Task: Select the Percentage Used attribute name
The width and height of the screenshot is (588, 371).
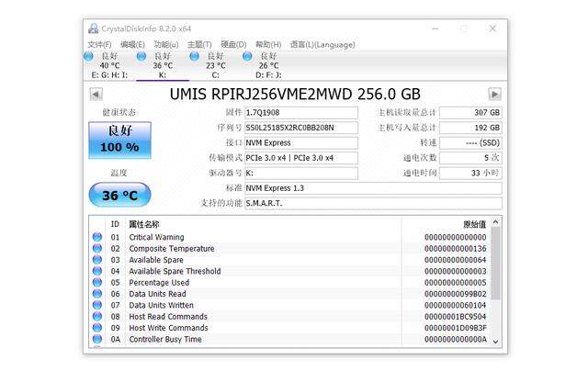Action: point(159,283)
